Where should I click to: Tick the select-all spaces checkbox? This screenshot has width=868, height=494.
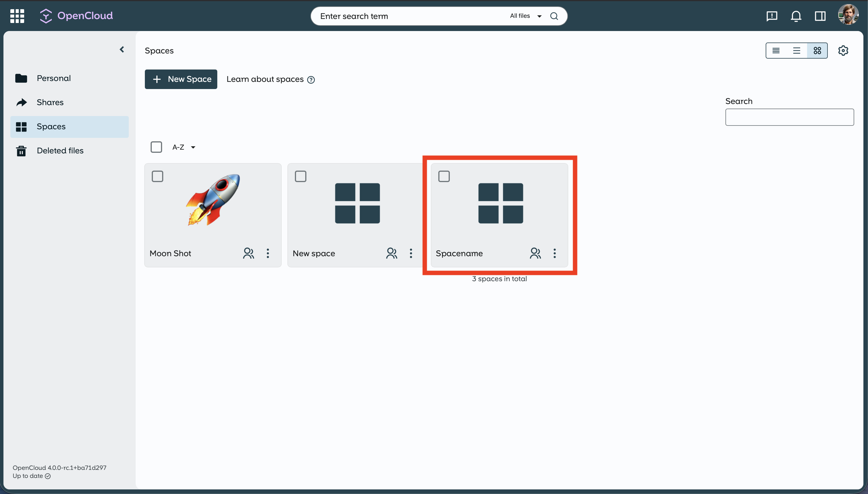pos(156,147)
